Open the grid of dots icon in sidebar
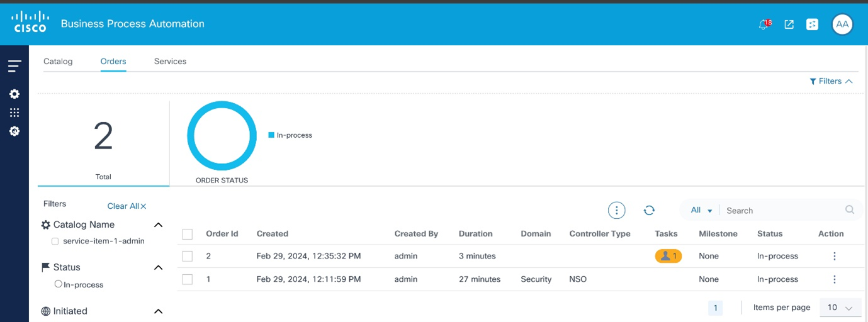Screen dimensions: 868x322 [x=14, y=113]
